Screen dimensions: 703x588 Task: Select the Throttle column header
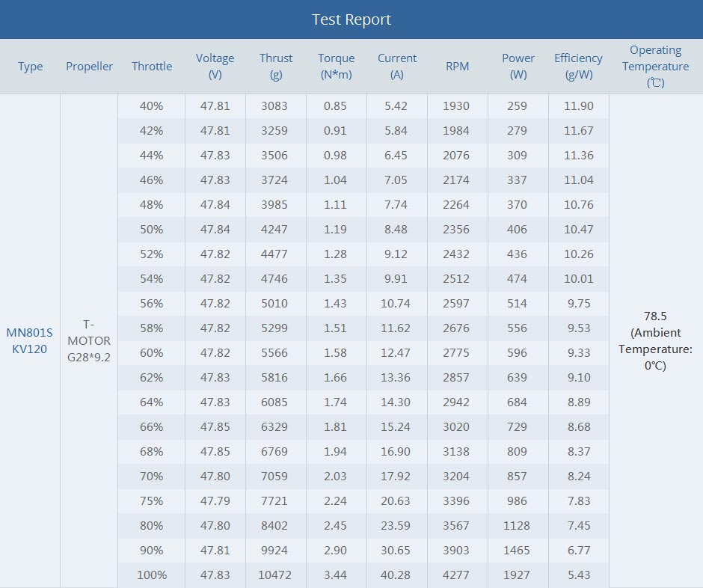[x=152, y=67]
